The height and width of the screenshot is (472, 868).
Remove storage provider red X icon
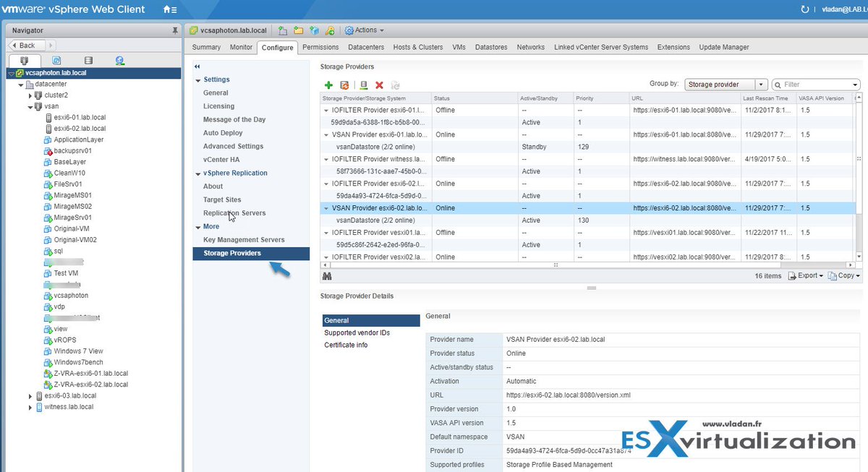(x=379, y=85)
